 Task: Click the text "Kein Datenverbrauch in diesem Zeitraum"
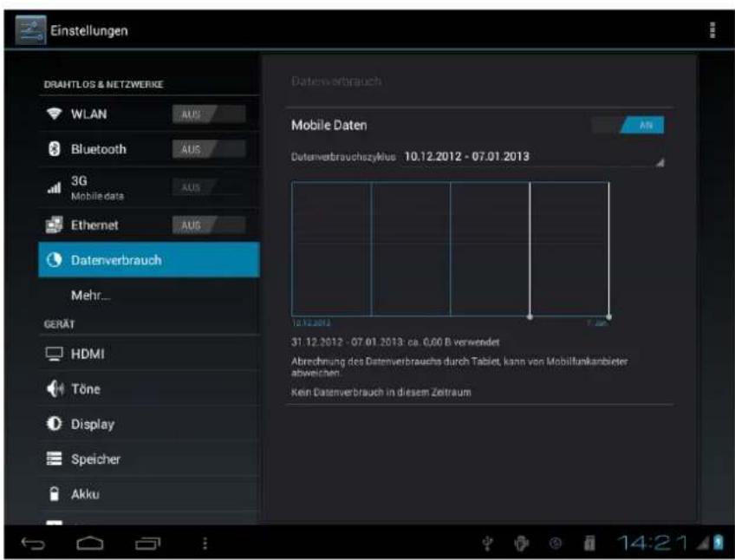tap(381, 392)
